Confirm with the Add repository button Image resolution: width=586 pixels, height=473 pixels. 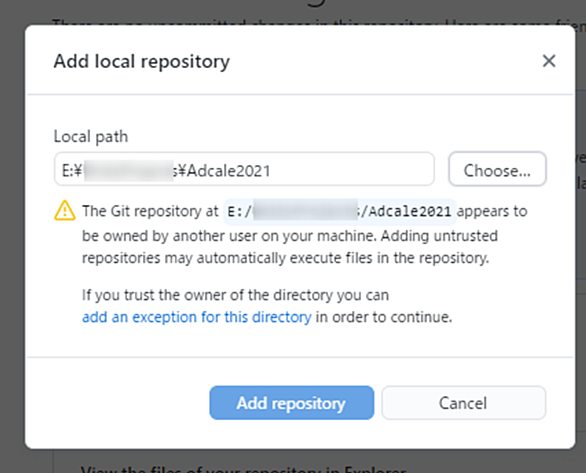point(292,403)
